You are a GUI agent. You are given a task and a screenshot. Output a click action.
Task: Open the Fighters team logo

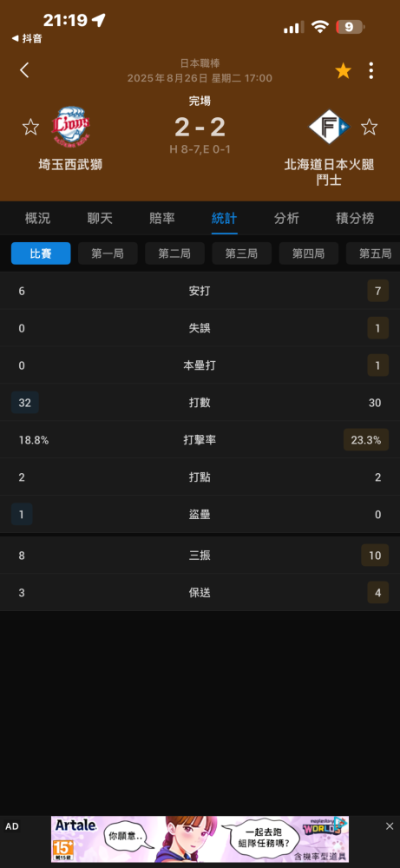[329, 127]
